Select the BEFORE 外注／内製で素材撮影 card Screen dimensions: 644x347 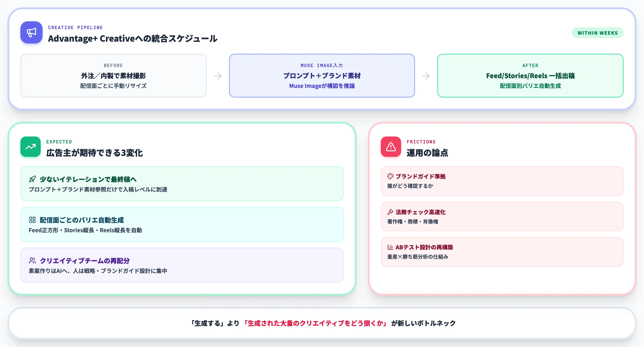coord(114,76)
